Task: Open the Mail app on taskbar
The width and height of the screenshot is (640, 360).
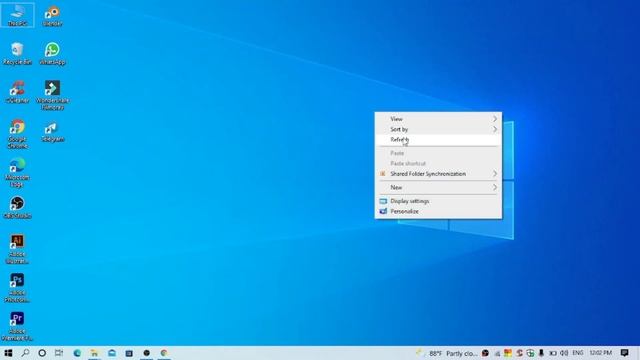Action: 112,353
